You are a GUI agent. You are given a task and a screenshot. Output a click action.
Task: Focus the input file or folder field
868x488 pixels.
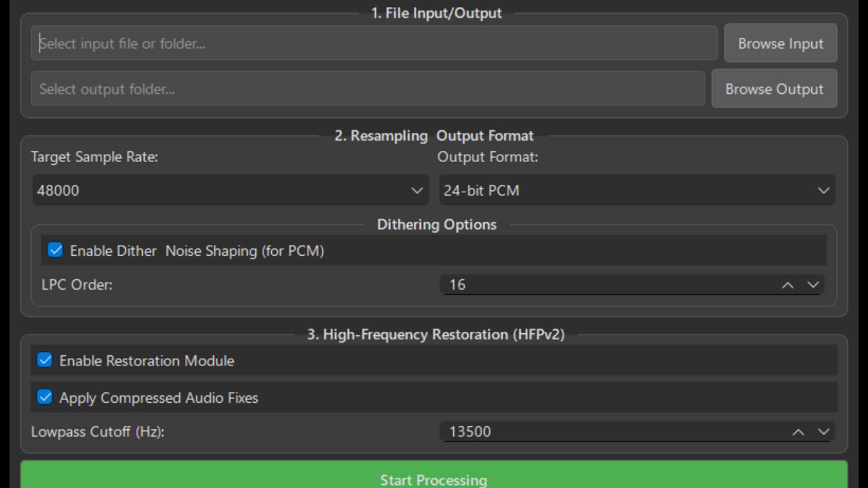(x=374, y=43)
